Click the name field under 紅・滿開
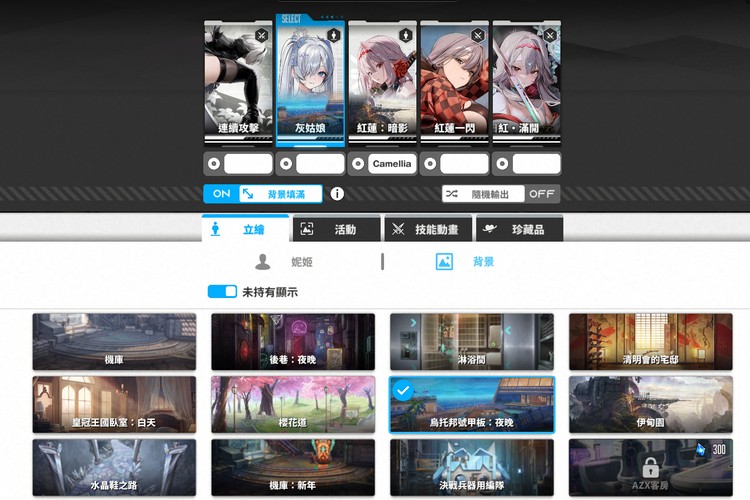The height and width of the screenshot is (500, 750). pos(536,164)
